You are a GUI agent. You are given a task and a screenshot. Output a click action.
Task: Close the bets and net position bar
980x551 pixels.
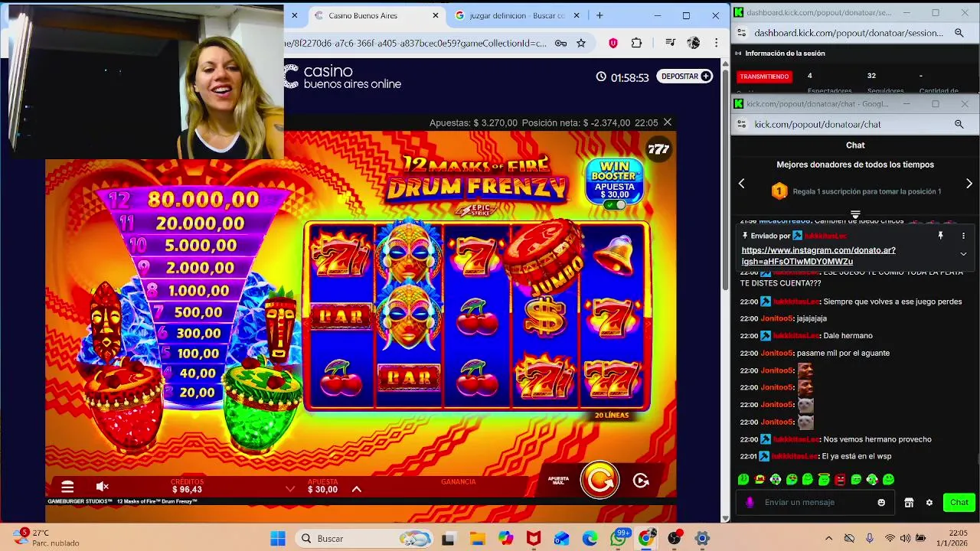tap(668, 122)
